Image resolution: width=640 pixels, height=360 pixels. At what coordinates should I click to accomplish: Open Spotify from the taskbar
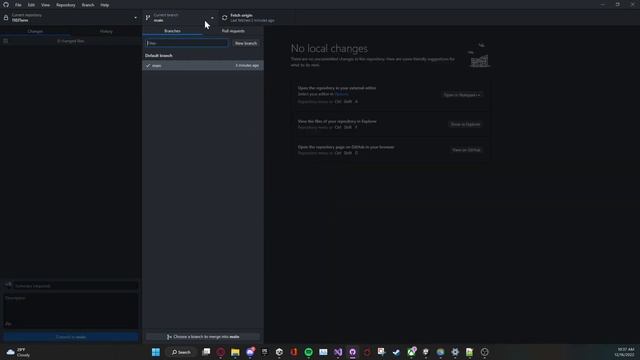click(309, 352)
